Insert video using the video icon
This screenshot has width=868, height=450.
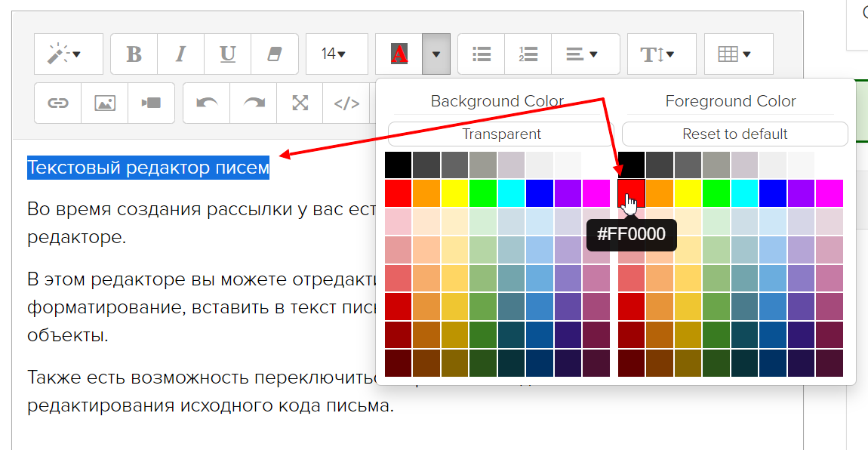pyautogui.click(x=152, y=103)
